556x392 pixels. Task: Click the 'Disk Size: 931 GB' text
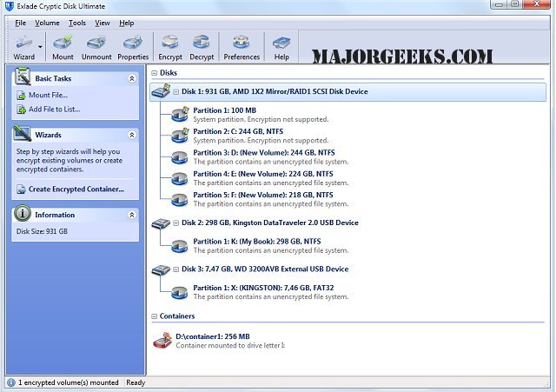click(x=42, y=231)
